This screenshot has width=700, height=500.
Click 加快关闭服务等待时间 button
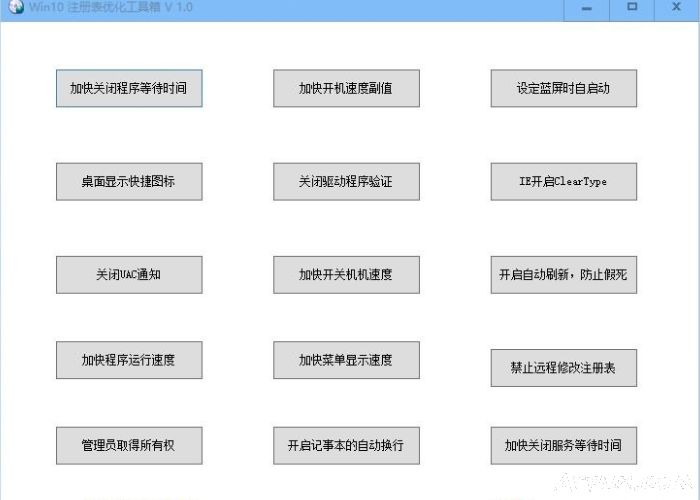[564, 446]
